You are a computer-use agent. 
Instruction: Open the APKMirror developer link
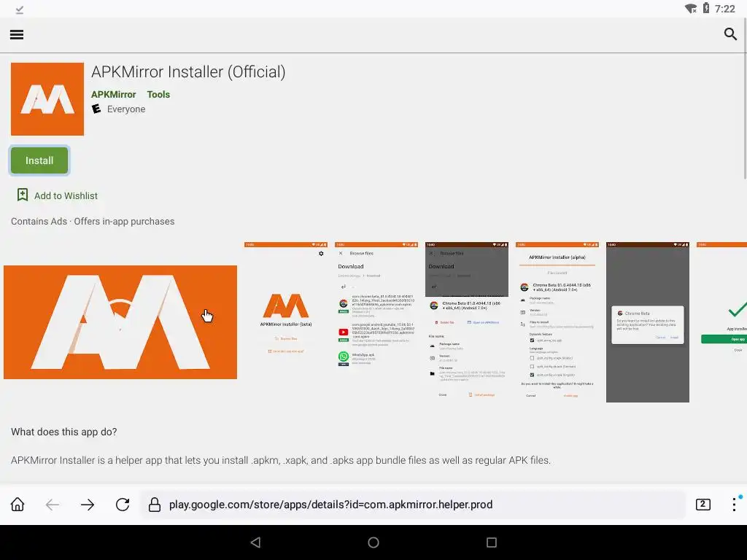pos(113,94)
